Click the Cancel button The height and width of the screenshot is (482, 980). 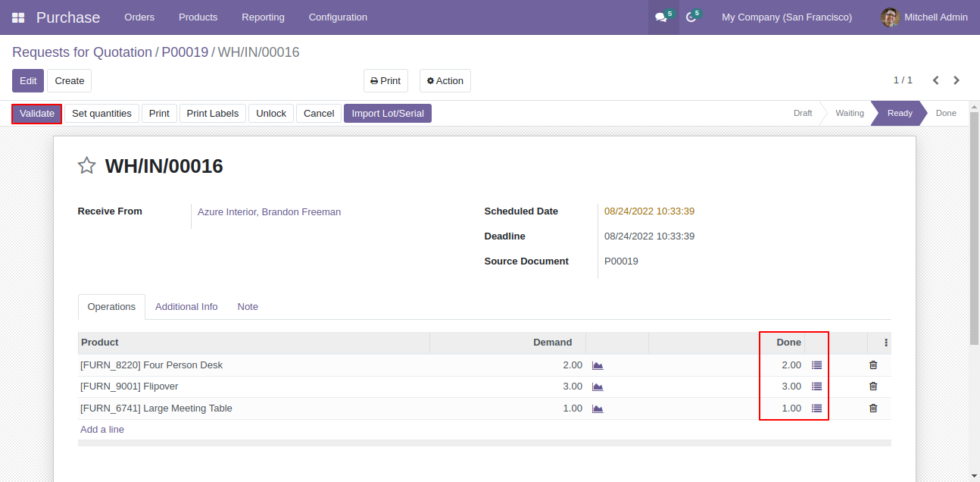click(319, 114)
